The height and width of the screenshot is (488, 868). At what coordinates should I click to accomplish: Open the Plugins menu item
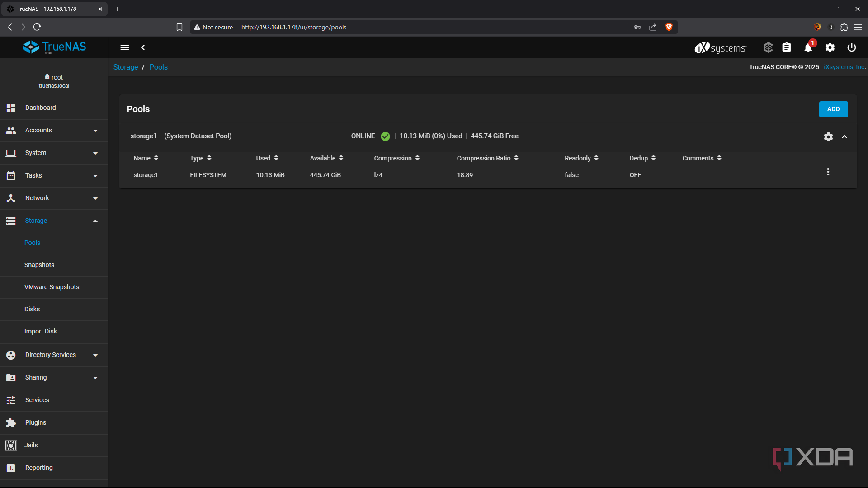(54, 423)
